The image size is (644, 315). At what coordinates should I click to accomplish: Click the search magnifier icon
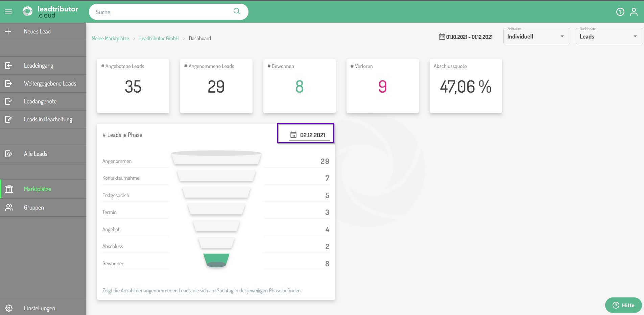click(x=237, y=11)
